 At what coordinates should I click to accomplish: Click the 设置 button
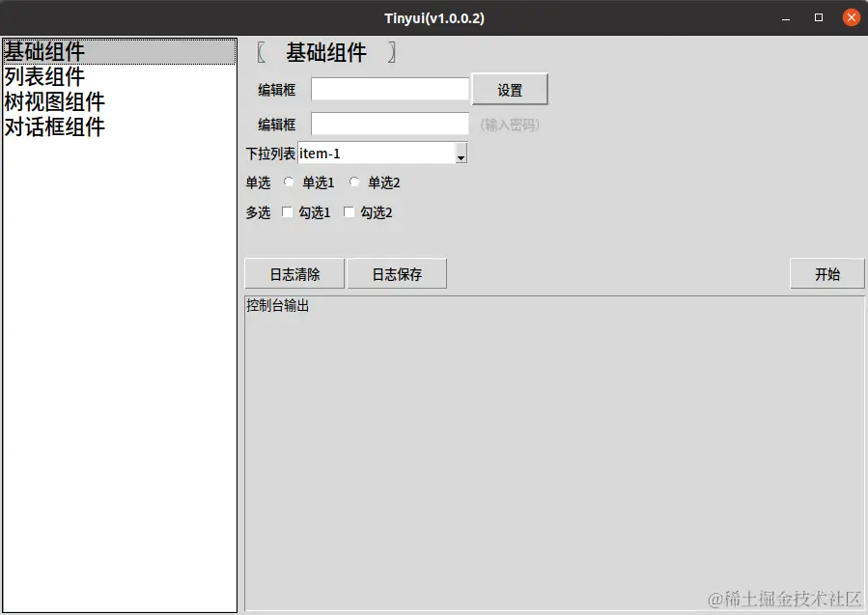point(510,90)
